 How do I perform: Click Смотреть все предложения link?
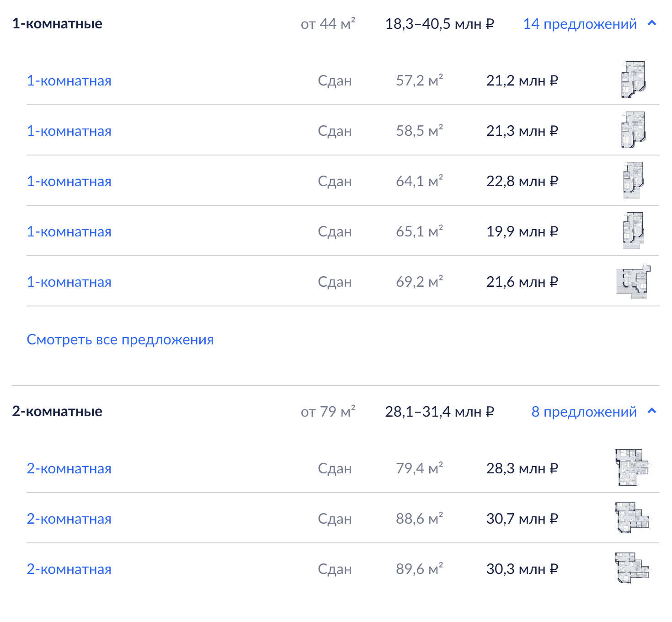tap(120, 339)
